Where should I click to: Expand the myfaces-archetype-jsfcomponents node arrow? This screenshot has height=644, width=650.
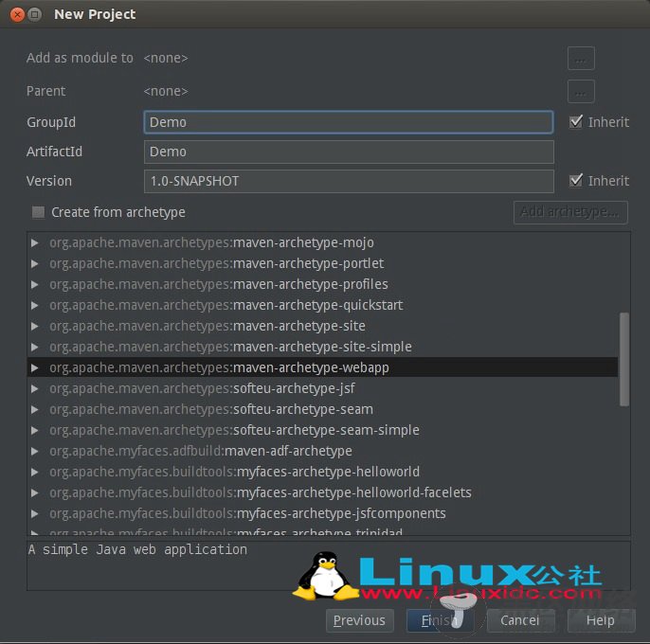[x=35, y=513]
